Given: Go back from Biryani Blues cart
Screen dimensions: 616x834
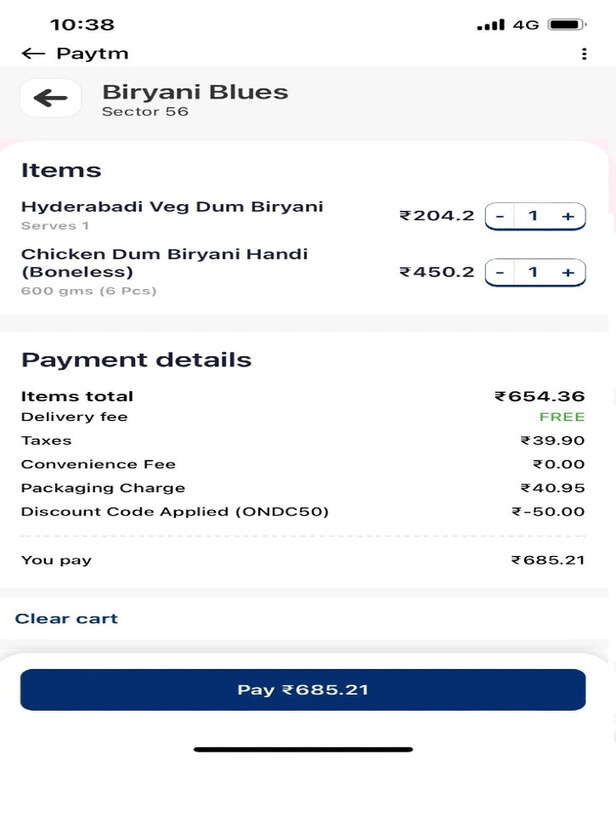Looking at the screenshot, I should point(50,98).
